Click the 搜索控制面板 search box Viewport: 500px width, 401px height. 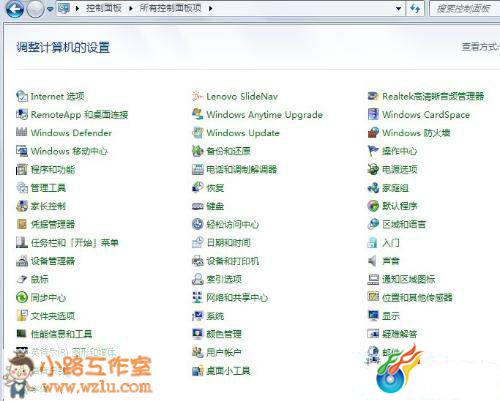(x=465, y=8)
